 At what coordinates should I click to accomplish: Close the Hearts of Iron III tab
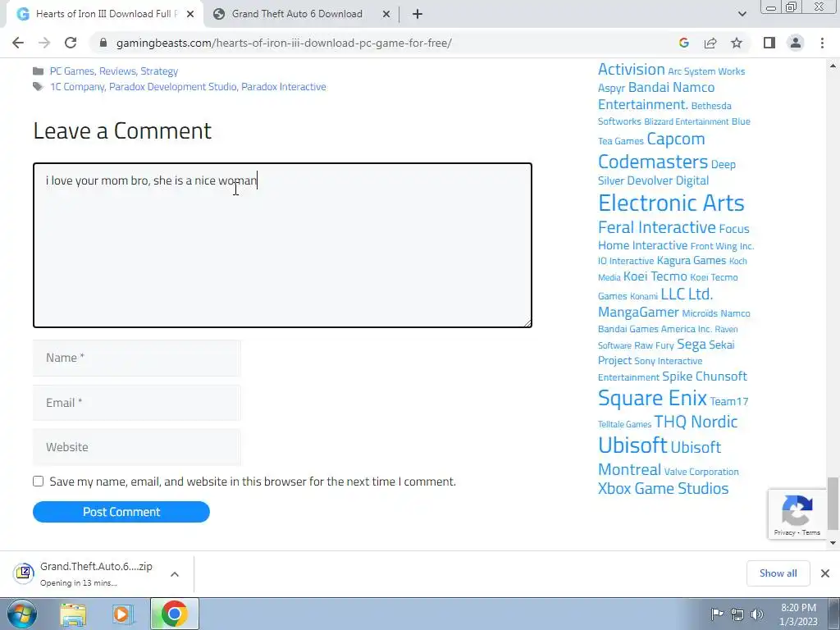point(190,14)
